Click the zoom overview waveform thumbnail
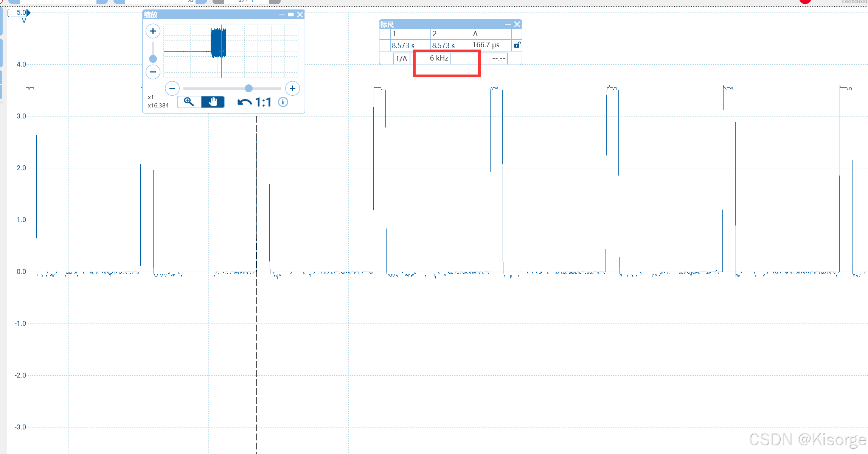 (x=231, y=51)
